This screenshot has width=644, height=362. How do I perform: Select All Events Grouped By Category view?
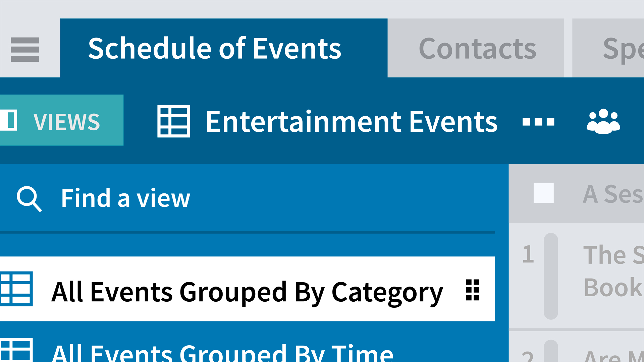[247, 289]
